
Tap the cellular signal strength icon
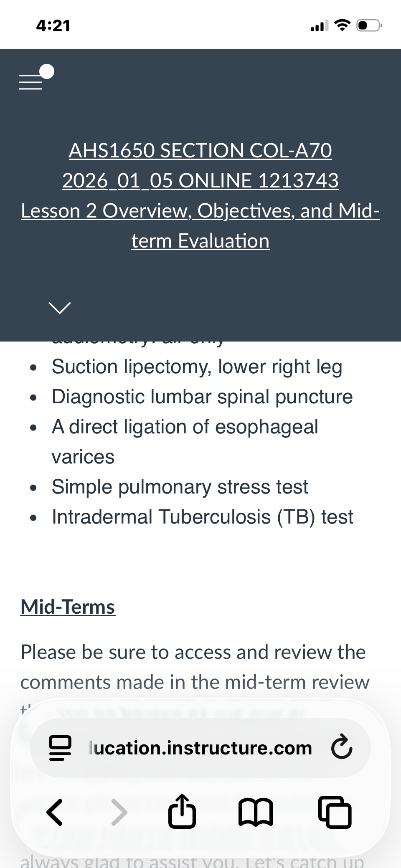pos(320,25)
